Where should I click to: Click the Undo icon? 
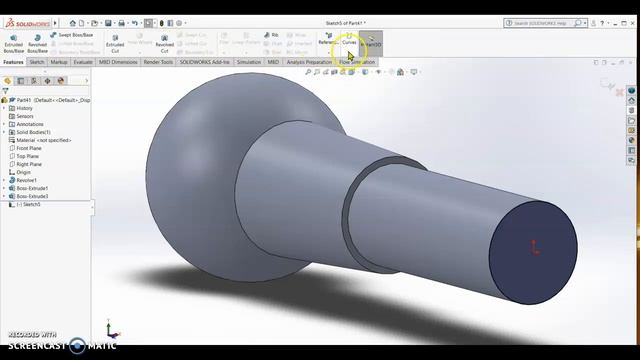pos(135,23)
